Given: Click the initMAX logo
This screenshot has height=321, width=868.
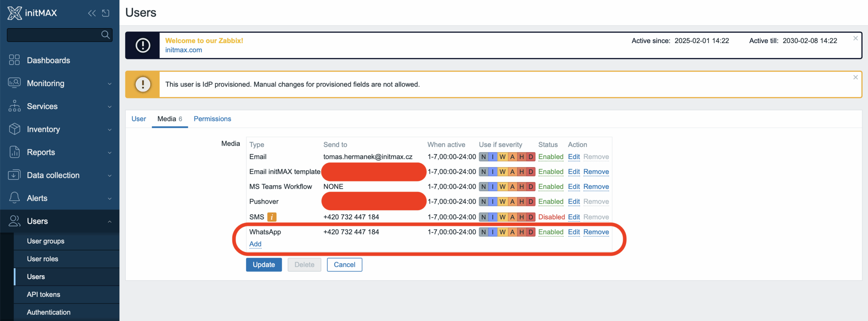Looking at the screenshot, I should click(32, 13).
